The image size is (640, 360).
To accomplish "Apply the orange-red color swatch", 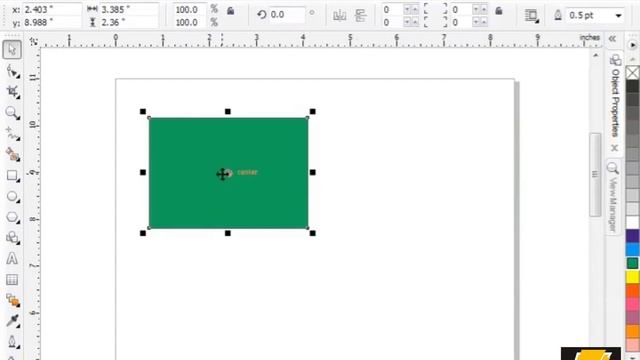I will [633, 291].
